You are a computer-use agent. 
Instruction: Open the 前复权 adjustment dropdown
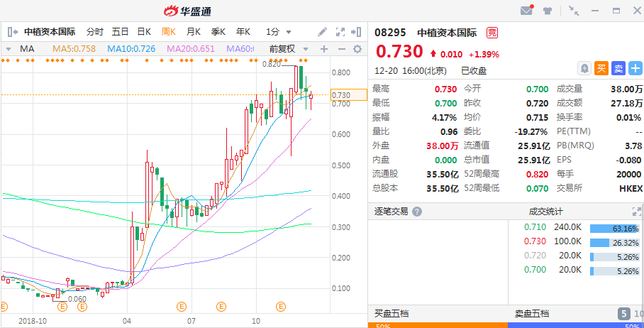tap(289, 49)
